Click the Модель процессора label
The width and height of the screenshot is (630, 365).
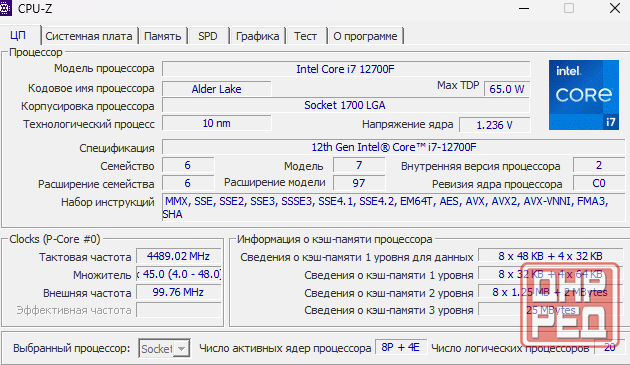pos(104,68)
